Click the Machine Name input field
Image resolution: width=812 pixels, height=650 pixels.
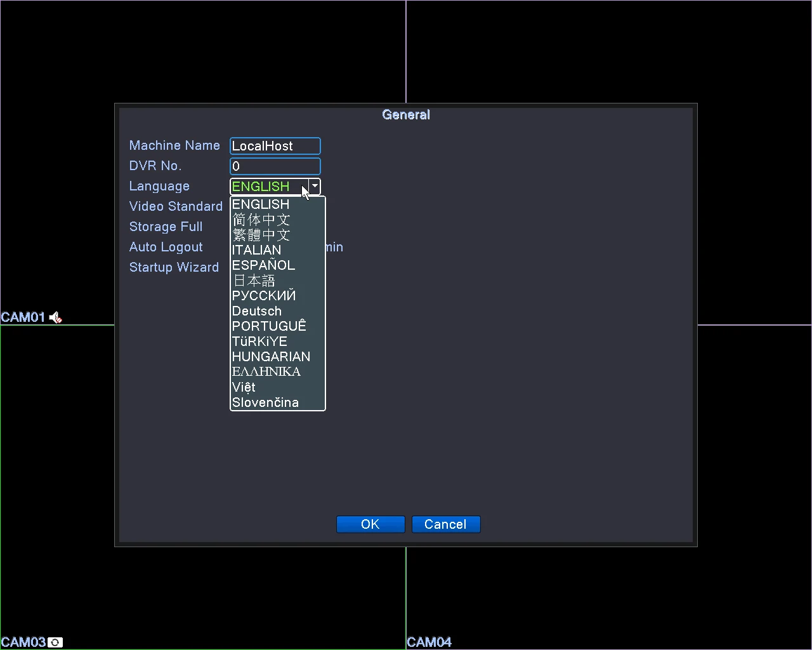pyautogui.click(x=275, y=146)
